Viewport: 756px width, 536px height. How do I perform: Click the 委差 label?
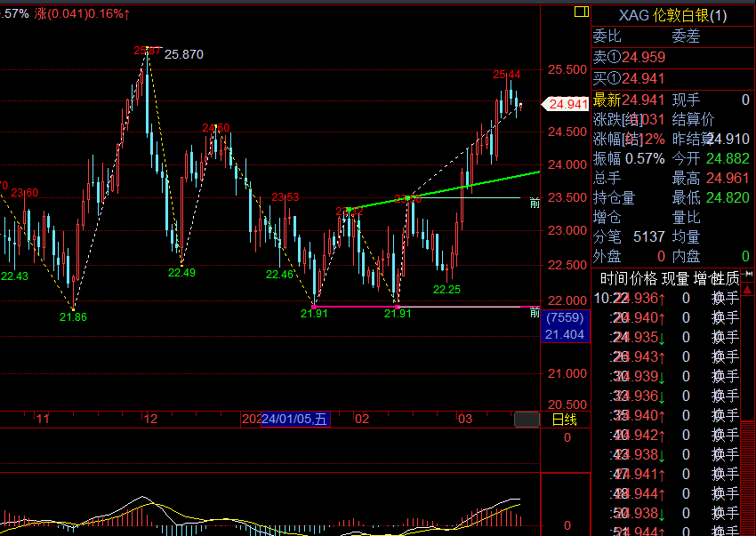tap(686, 36)
